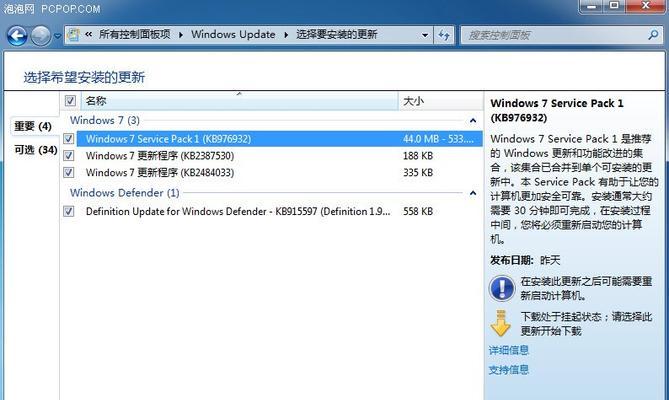Open the address bar history dropdown arrow
Viewport: 669px width, 400px height.
pyautogui.click(x=425, y=35)
